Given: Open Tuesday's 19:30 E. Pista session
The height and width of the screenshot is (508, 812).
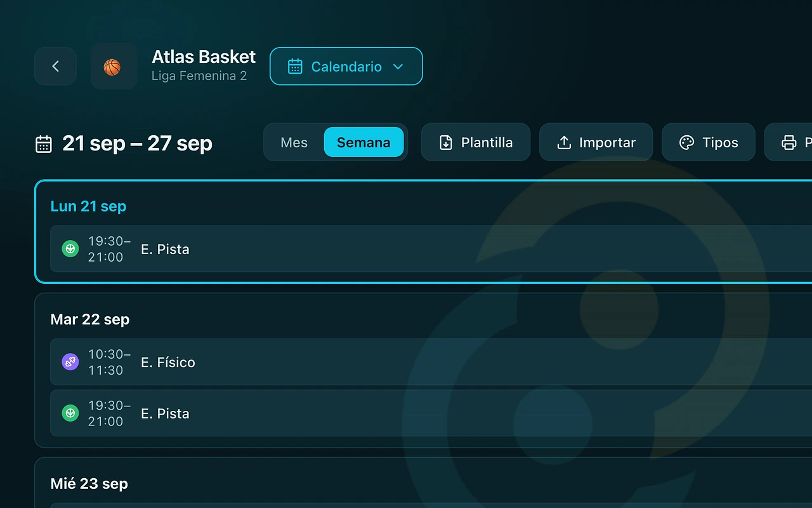Looking at the screenshot, I should pos(431,413).
